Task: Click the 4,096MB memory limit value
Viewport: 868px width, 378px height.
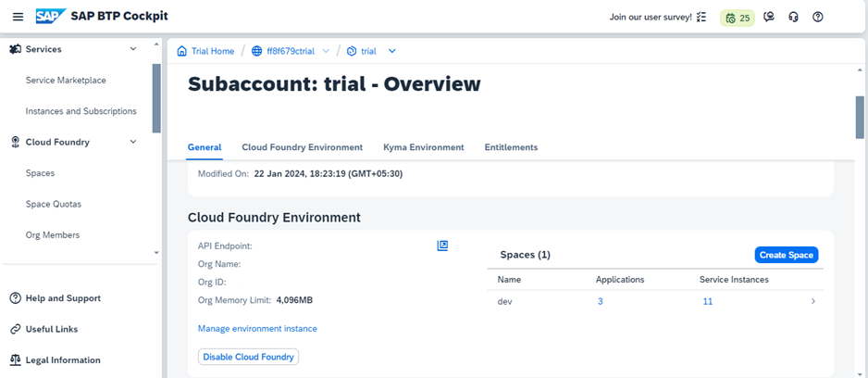Action: (294, 300)
